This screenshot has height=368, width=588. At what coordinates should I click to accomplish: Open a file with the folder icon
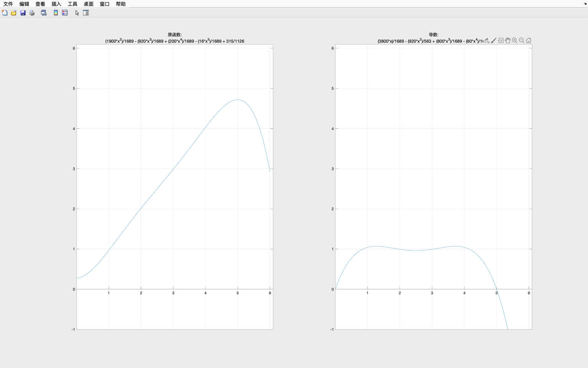[14, 13]
